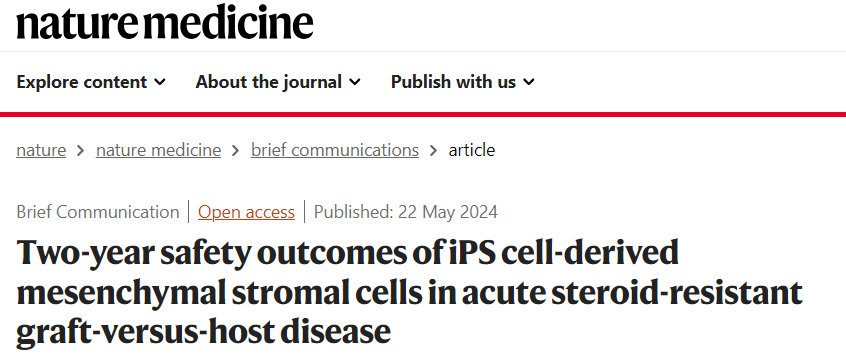Click the breadcrumb arrow after nature
846x362 pixels.
coord(81,151)
